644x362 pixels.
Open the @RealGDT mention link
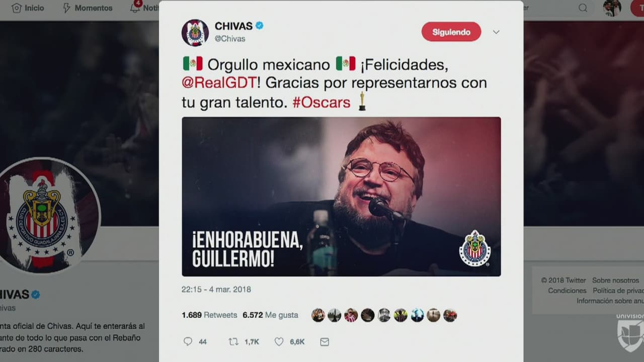(x=219, y=82)
